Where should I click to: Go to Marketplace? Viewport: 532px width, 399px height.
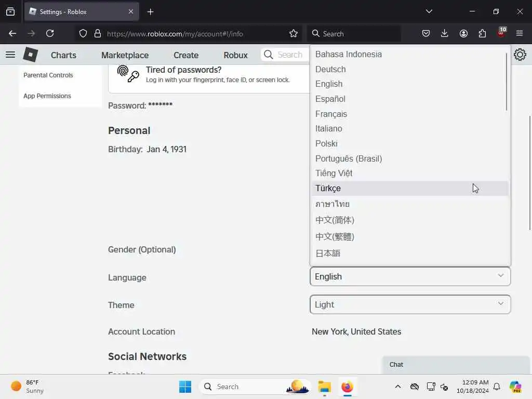tap(125, 55)
